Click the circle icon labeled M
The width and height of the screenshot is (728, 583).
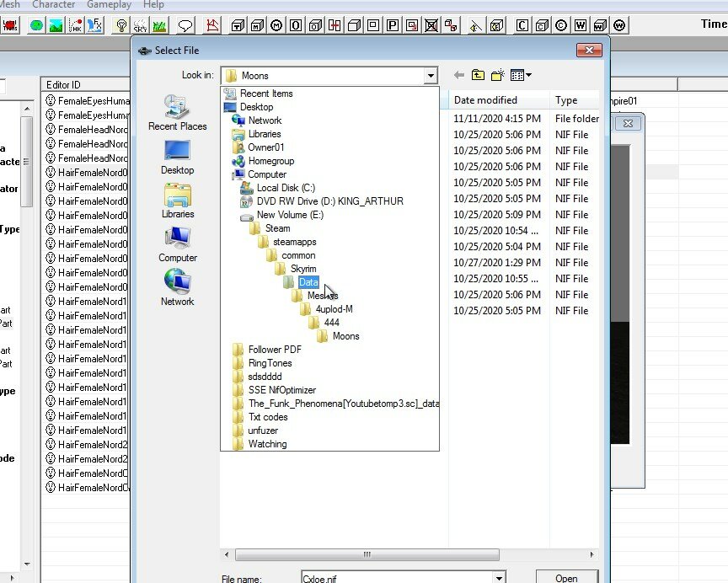276,25
